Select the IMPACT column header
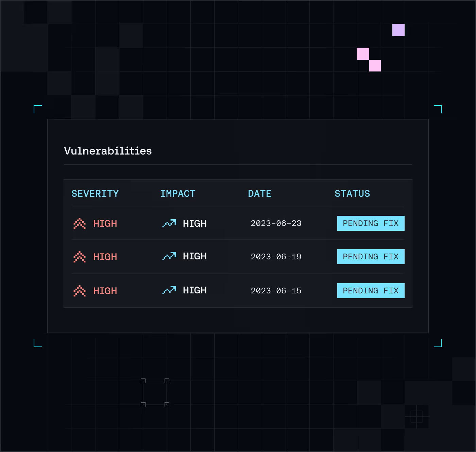The width and height of the screenshot is (476, 452). coord(177,193)
